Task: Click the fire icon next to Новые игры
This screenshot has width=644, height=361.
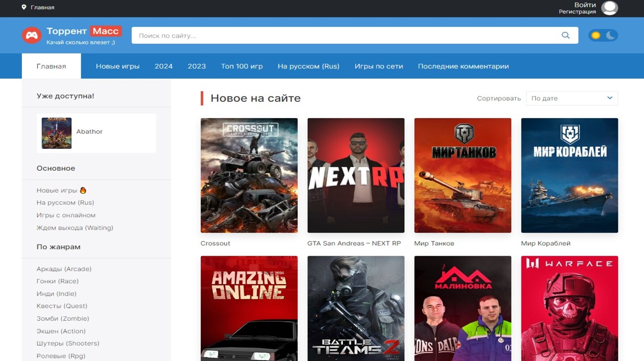Action: pyautogui.click(x=83, y=190)
